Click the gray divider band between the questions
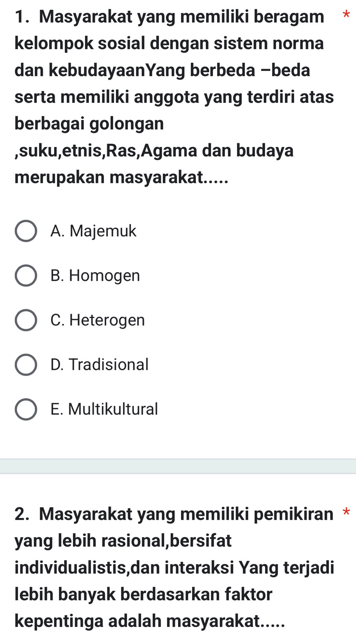The height and width of the screenshot is (644, 356). click(x=178, y=466)
